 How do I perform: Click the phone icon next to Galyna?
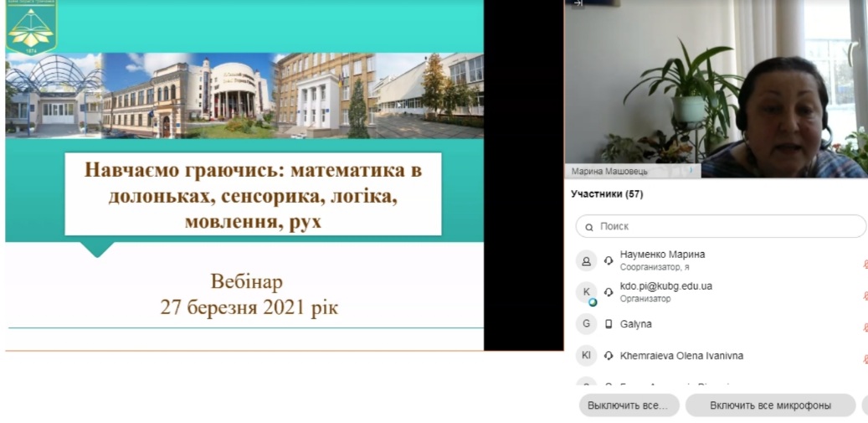609,324
